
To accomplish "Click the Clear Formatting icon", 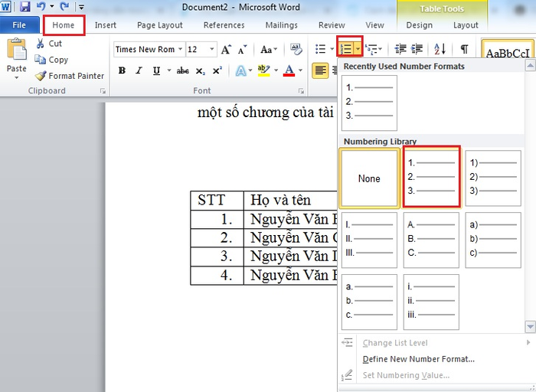I will click(296, 49).
